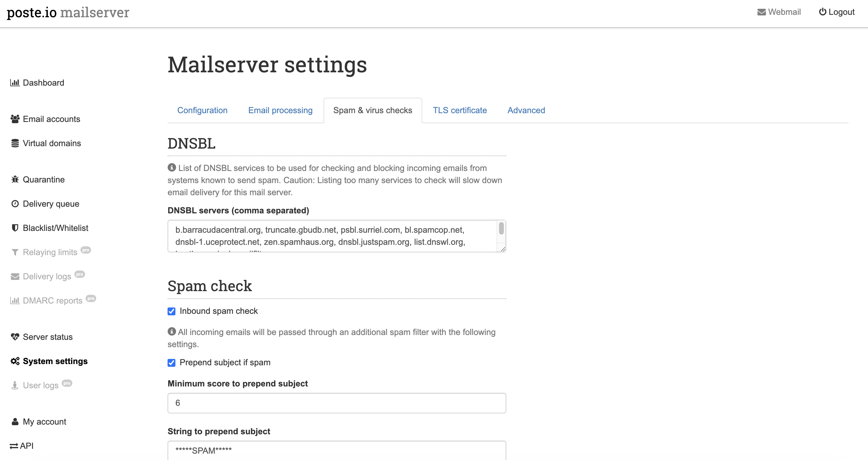Switch to the Email processing tab
The width and height of the screenshot is (868, 460).
[x=280, y=110]
